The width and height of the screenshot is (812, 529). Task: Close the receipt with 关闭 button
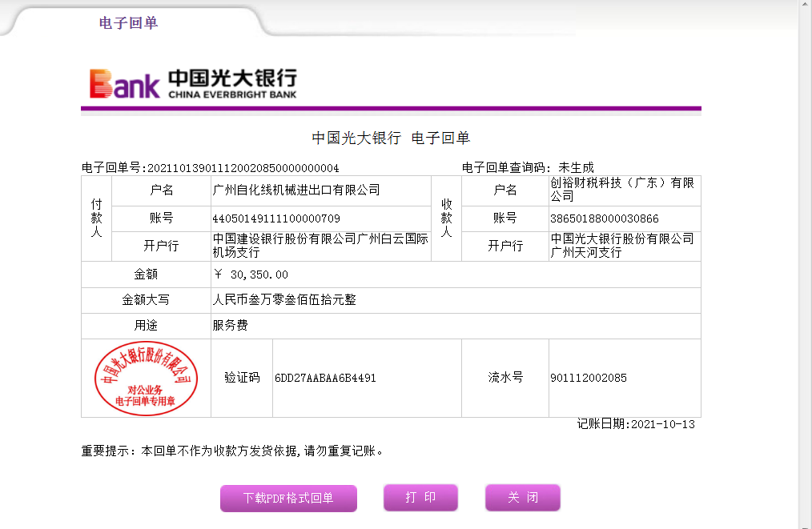[x=523, y=498]
